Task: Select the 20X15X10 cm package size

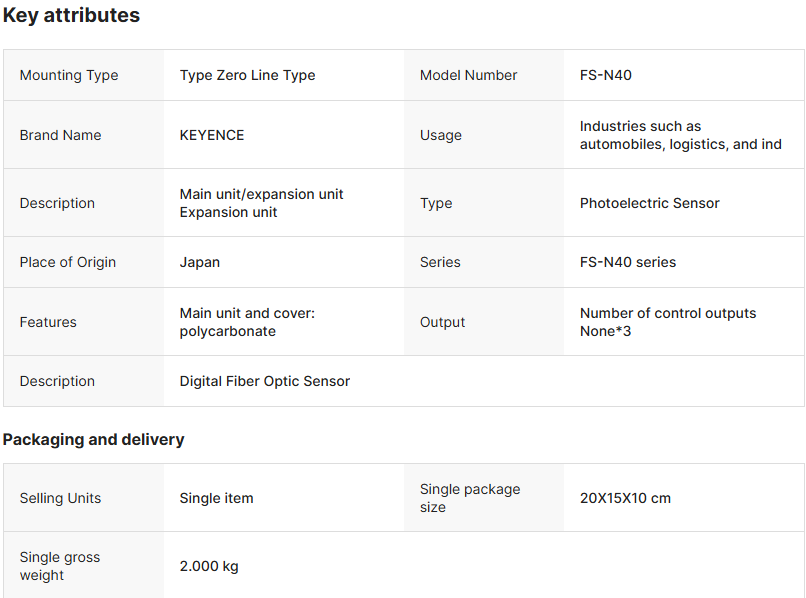Action: [625, 498]
